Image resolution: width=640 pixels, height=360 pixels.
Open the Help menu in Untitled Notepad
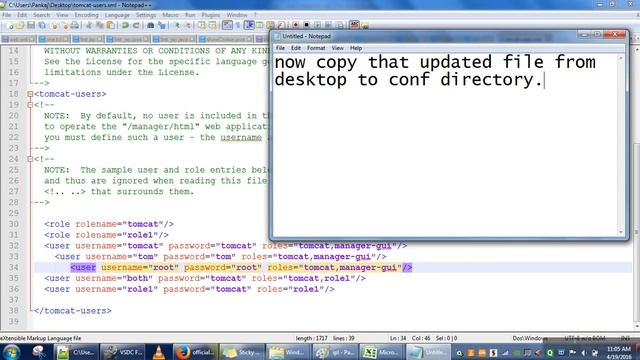(x=356, y=48)
